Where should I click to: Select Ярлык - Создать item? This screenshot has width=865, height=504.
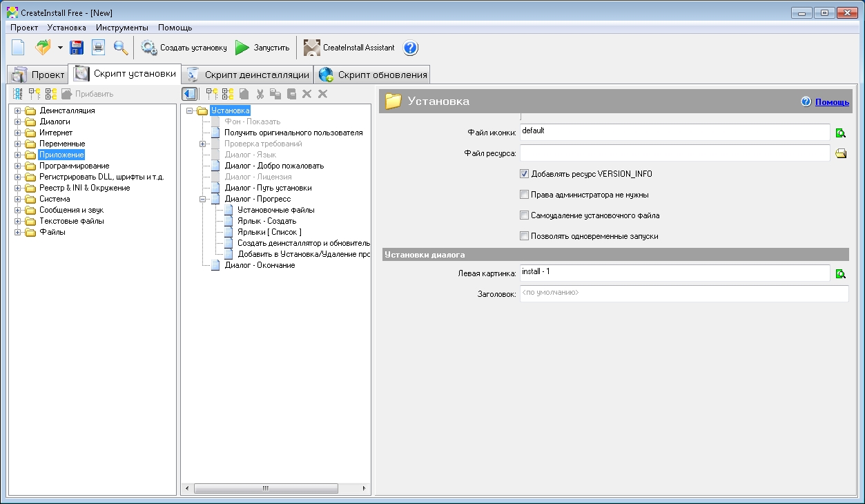point(266,221)
